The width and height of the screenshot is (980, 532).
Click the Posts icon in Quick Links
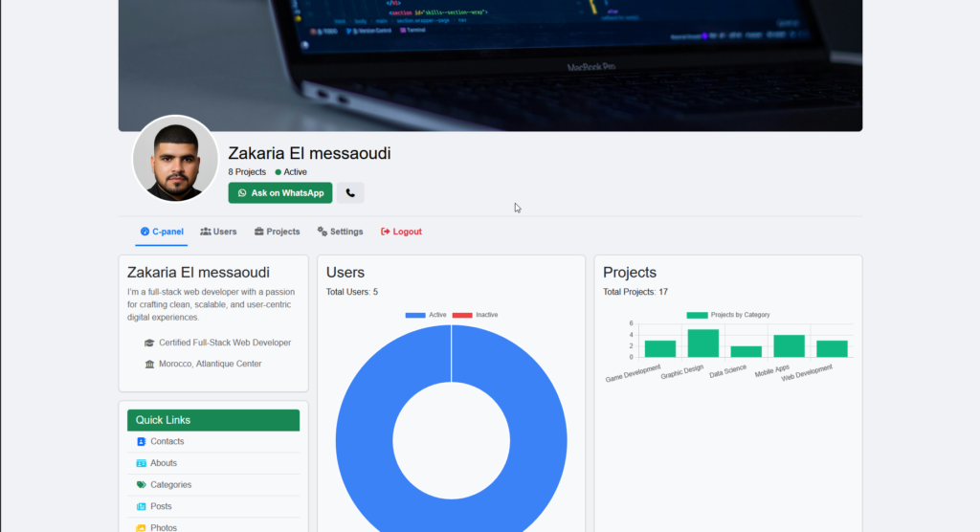[x=142, y=506]
